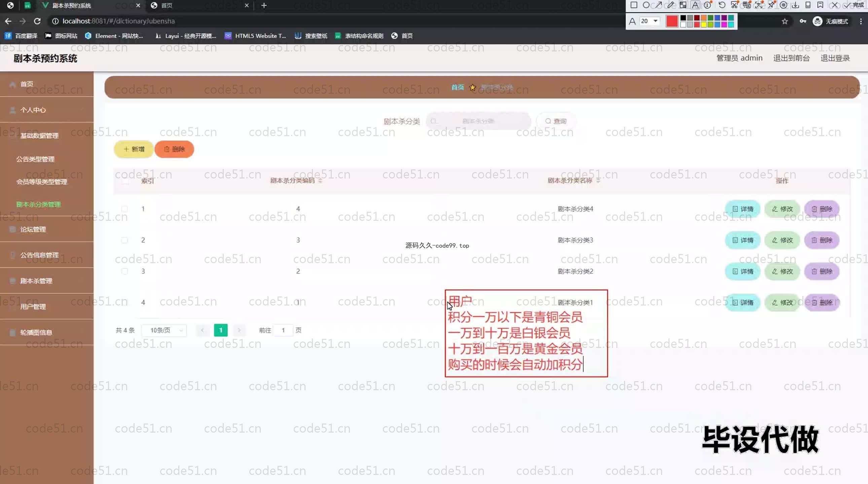Check the checkbox for row 剧本杀分类4
Screen dimensions: 868x484
click(x=124, y=209)
